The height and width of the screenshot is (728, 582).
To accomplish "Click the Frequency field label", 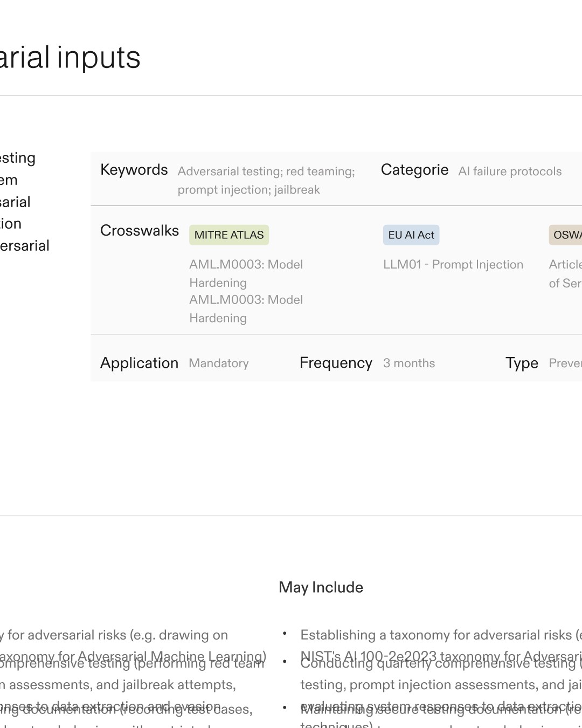I will point(336,363).
